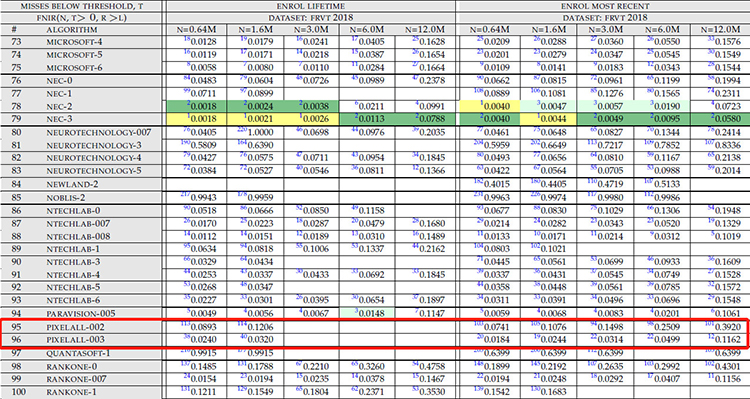Click the yellow NEC-3 cell 0.0018
Screen dimensions: 750x399
[x=197, y=119]
